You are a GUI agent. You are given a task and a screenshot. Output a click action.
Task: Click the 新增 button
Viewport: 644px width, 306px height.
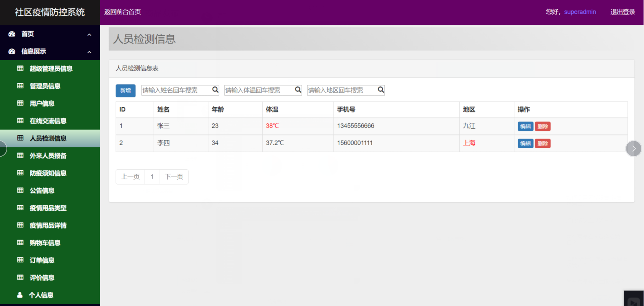pyautogui.click(x=125, y=90)
